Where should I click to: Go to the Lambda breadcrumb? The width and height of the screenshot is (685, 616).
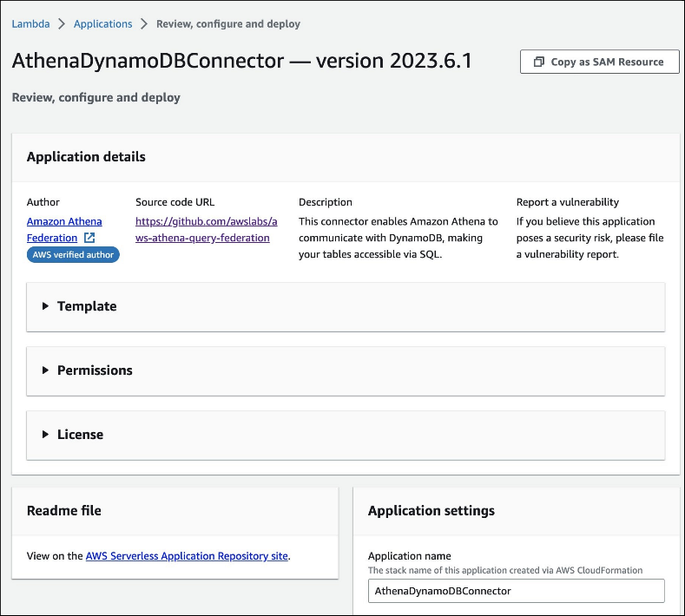(x=30, y=24)
